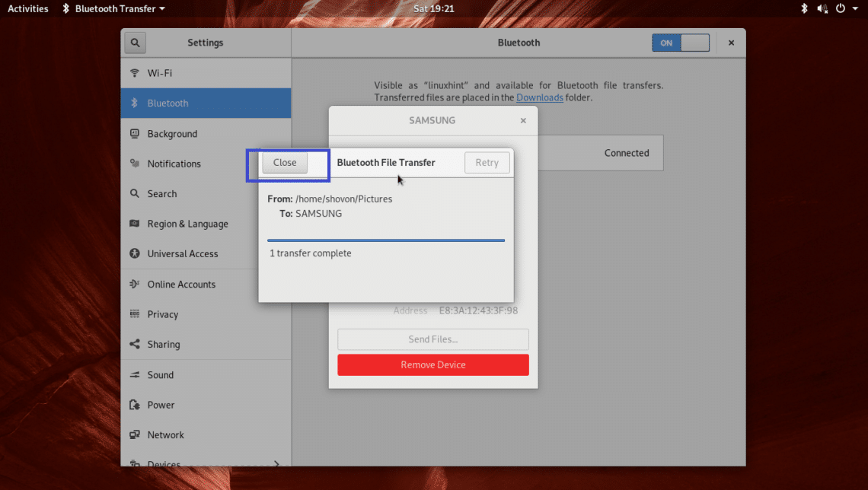Click the Retry button in transfer dialog
The image size is (868, 490).
(487, 163)
